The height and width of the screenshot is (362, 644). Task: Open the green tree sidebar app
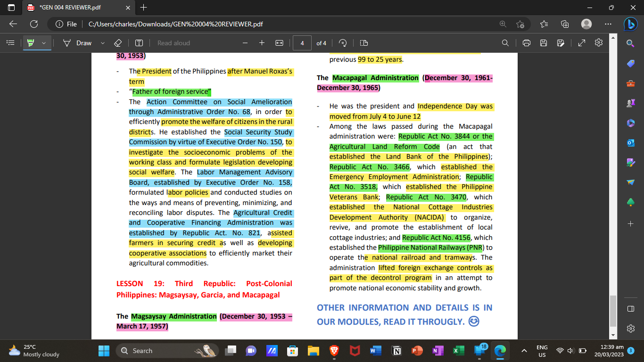click(x=631, y=202)
